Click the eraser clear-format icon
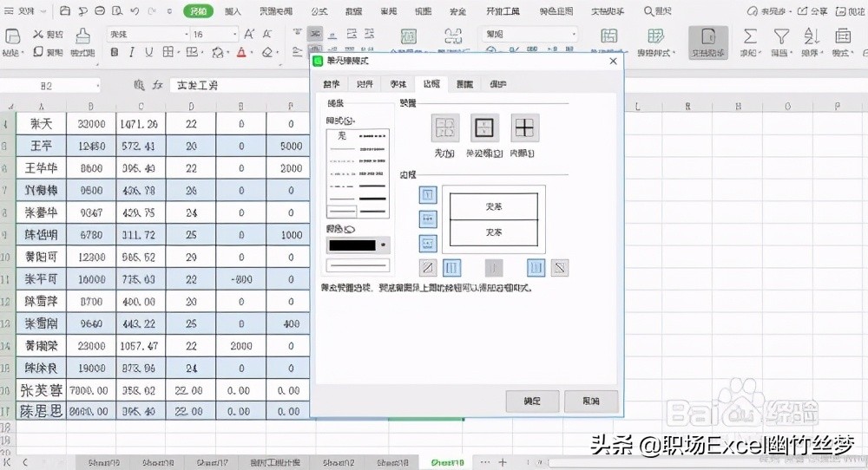The height and width of the screenshot is (470, 868). (x=267, y=53)
